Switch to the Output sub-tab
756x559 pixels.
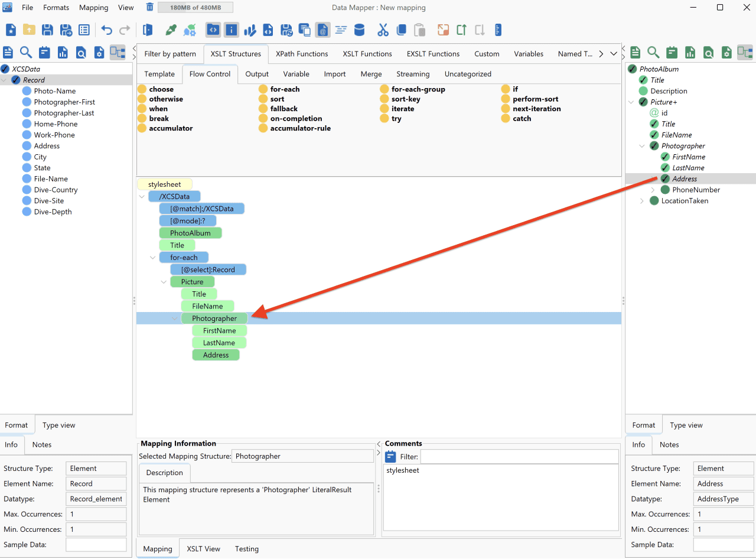(x=257, y=74)
